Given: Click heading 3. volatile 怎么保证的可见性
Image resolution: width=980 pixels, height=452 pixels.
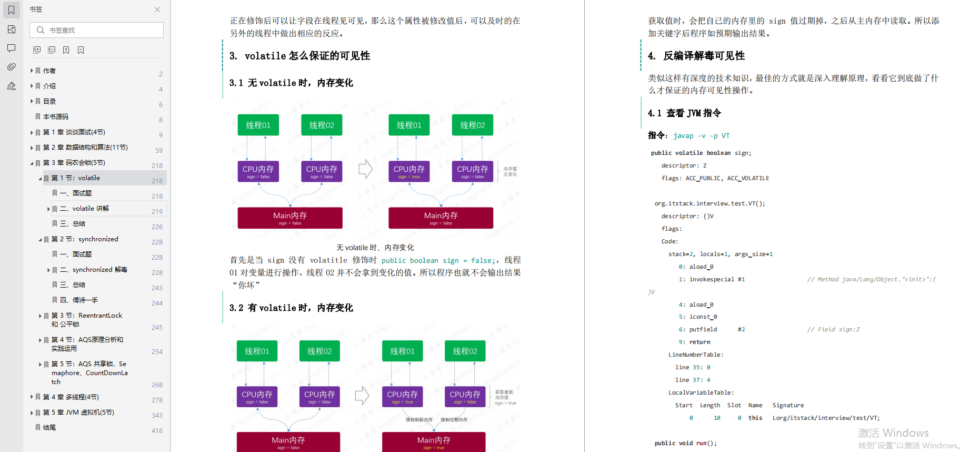Looking at the screenshot, I should (x=299, y=56).
